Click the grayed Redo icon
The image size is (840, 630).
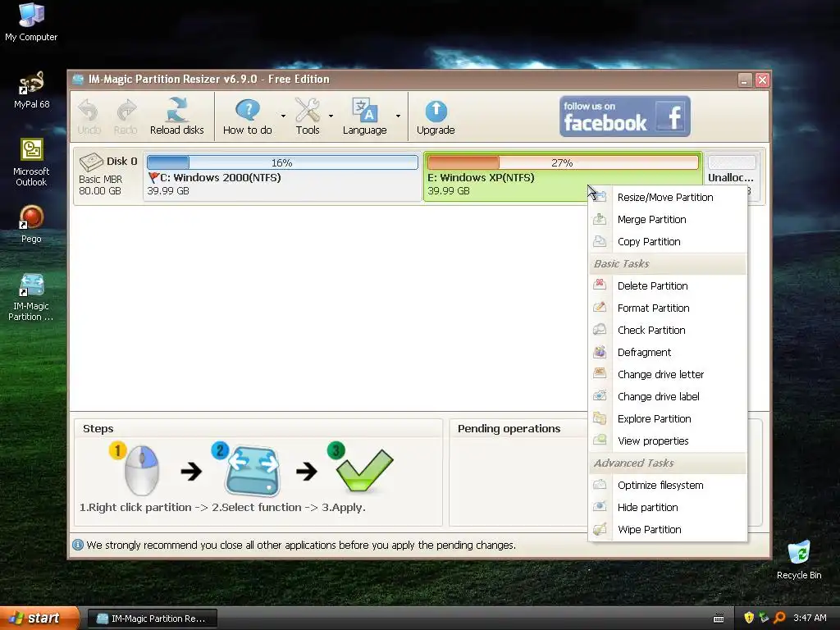point(126,111)
